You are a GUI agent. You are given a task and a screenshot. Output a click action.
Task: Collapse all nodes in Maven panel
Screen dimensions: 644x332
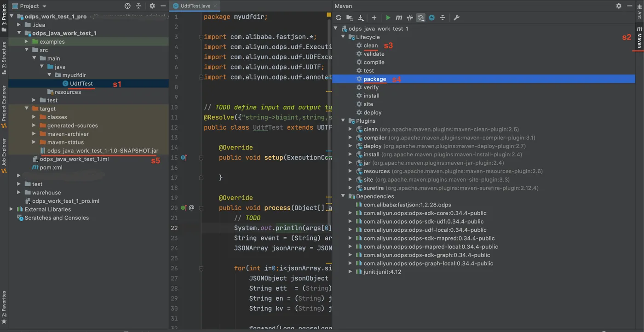click(x=443, y=17)
